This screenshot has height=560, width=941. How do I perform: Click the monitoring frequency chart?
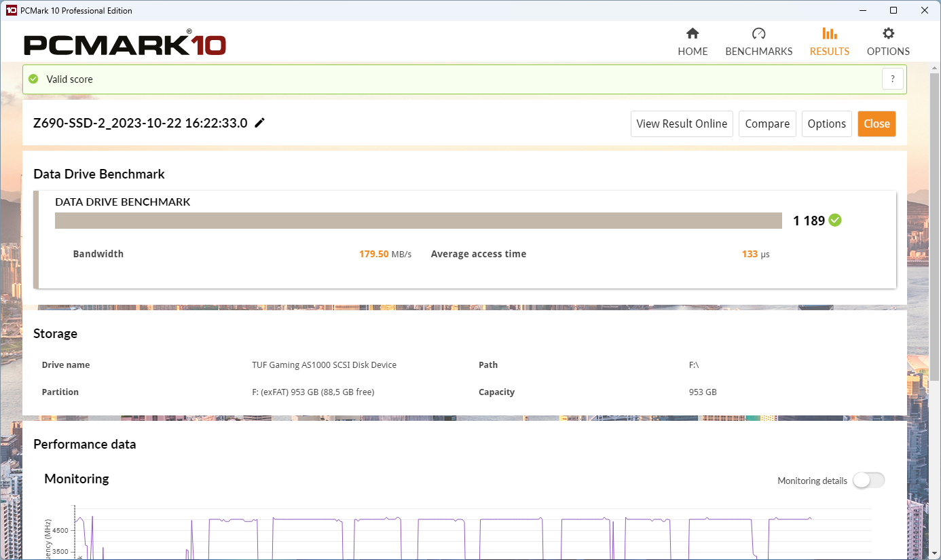click(x=472, y=533)
